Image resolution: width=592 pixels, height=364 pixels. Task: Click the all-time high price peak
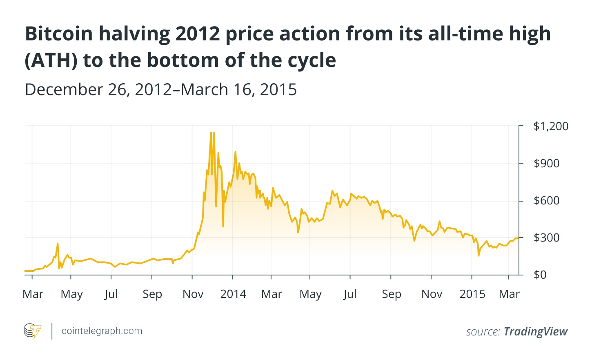(x=211, y=133)
